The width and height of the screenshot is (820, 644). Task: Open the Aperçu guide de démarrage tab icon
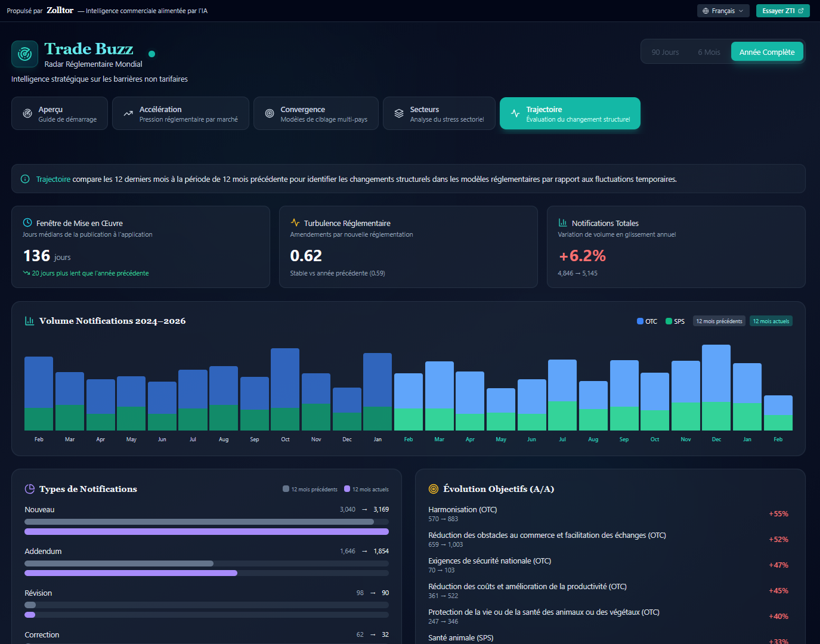click(x=27, y=113)
